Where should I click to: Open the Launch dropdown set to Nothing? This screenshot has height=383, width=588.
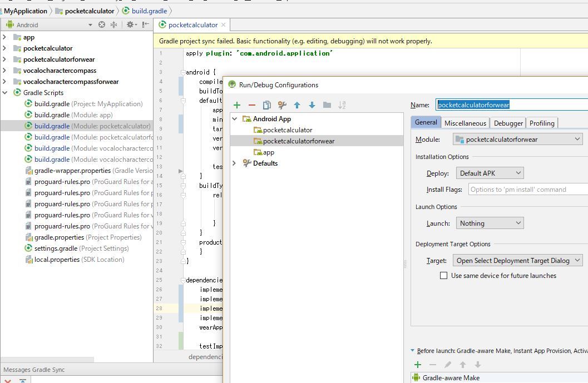(x=490, y=223)
